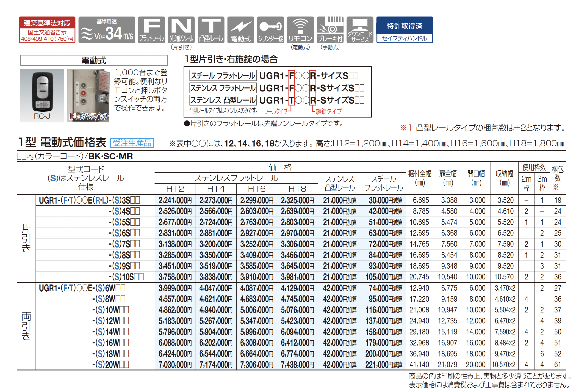
Task: Click the 電動式 lightning bolt icon
Action: coord(241,30)
